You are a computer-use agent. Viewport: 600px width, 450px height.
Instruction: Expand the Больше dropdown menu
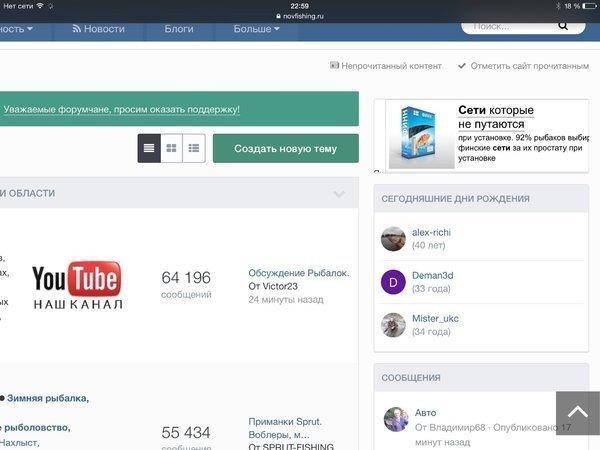pyautogui.click(x=256, y=29)
